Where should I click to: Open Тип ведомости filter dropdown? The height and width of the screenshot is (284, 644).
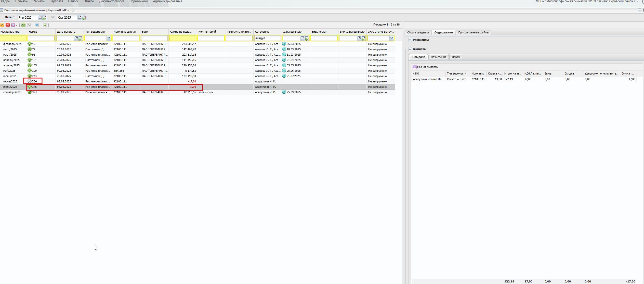[109, 38]
